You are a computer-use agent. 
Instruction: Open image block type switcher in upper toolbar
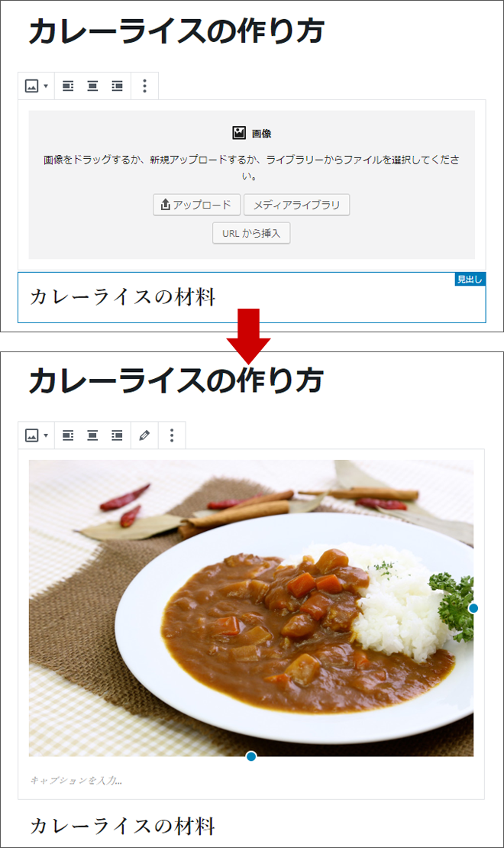[36, 86]
